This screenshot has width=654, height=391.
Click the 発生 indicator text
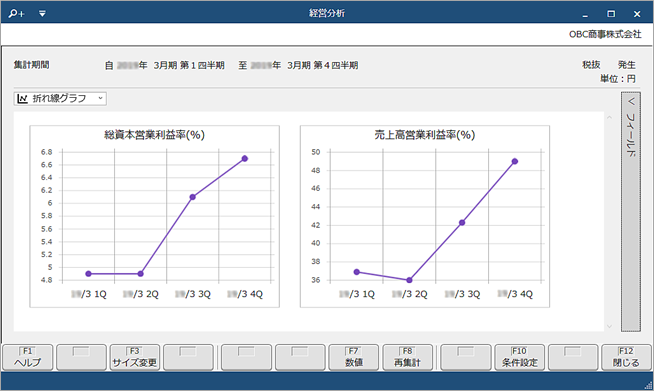click(626, 65)
